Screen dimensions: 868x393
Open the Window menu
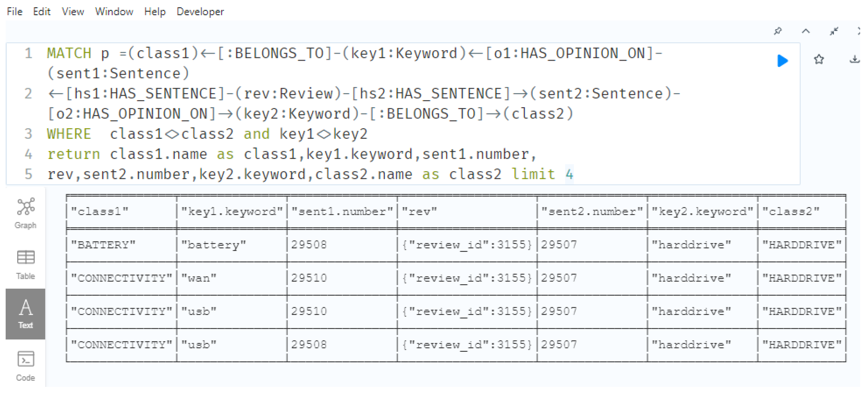(114, 12)
